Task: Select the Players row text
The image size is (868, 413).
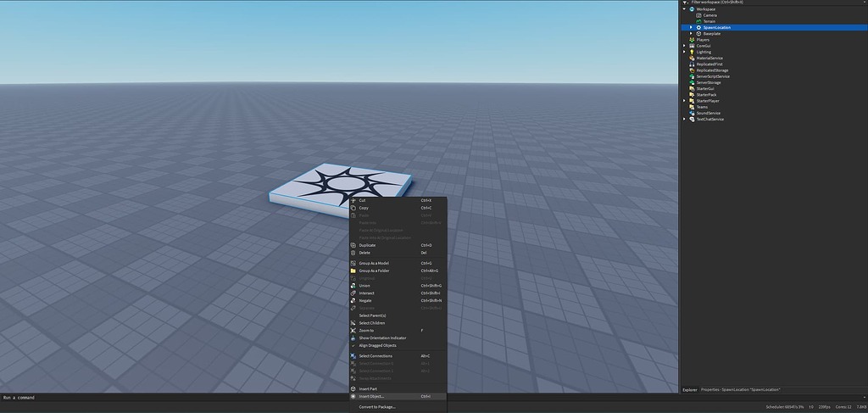Action: coord(703,40)
